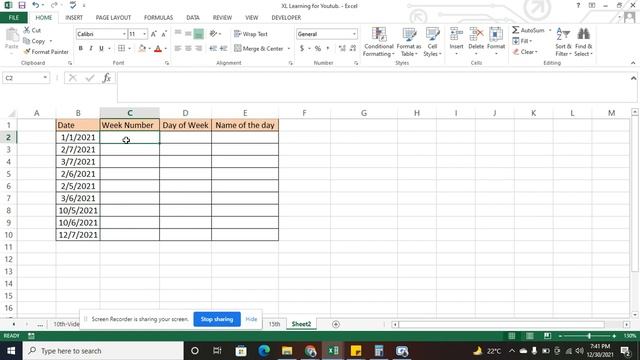The image size is (640, 360).
Task: Toggle Wrap Text
Action: click(x=251, y=34)
